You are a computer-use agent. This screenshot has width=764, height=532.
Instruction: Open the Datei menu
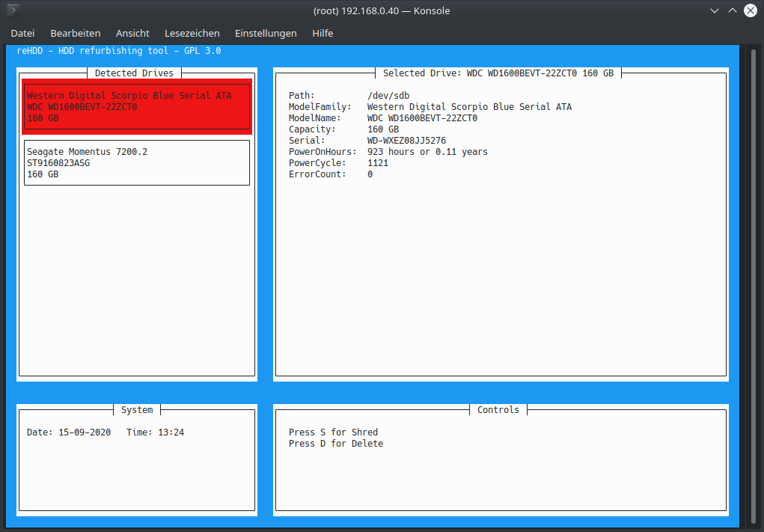click(22, 33)
